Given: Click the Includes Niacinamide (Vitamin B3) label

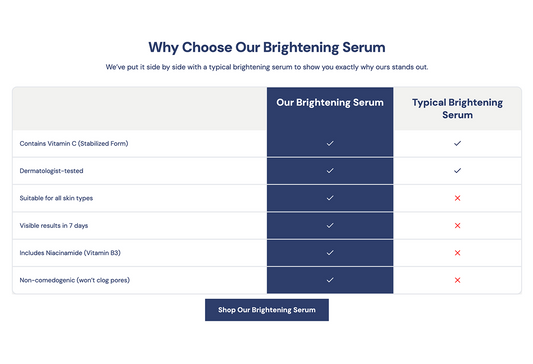Looking at the screenshot, I should (70, 253).
